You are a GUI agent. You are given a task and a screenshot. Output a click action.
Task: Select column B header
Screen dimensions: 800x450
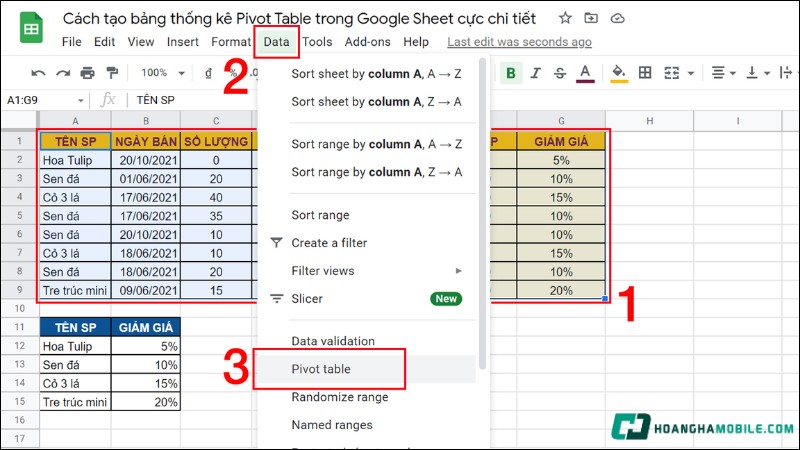(x=146, y=121)
